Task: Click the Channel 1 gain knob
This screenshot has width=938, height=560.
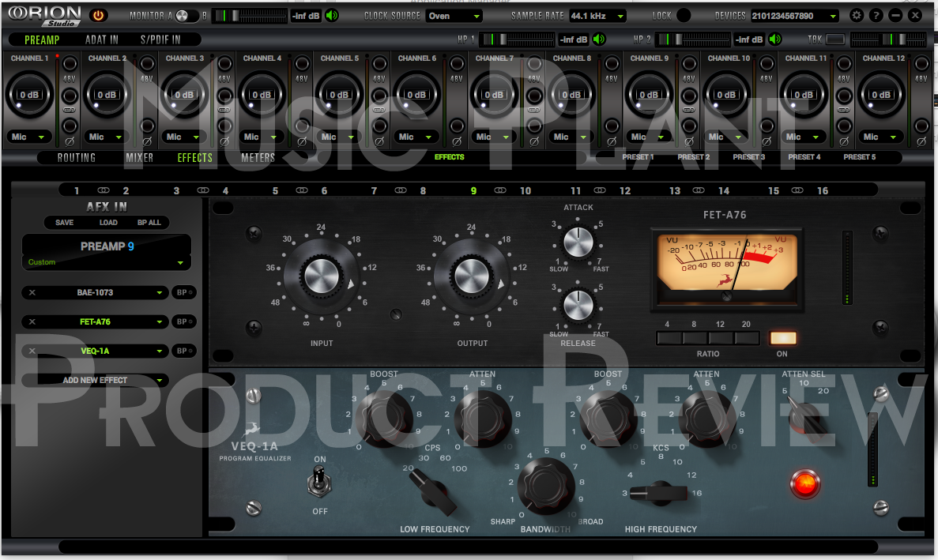Action: click(x=29, y=95)
